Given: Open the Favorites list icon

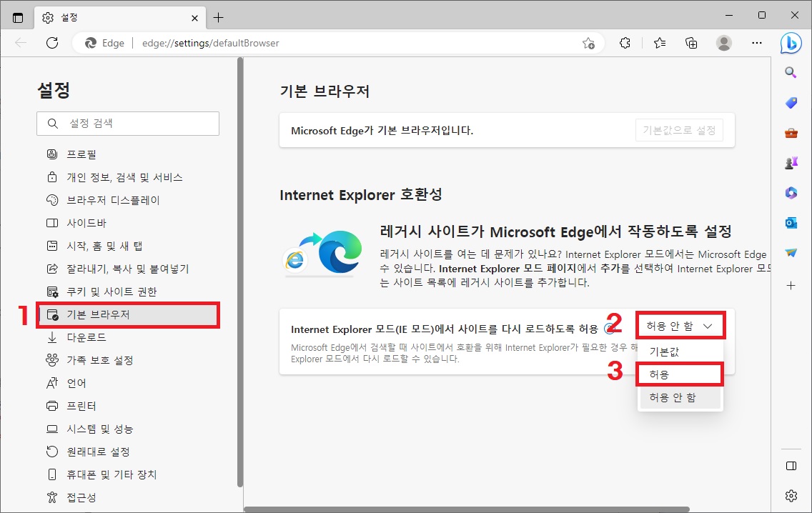Looking at the screenshot, I should (x=660, y=43).
